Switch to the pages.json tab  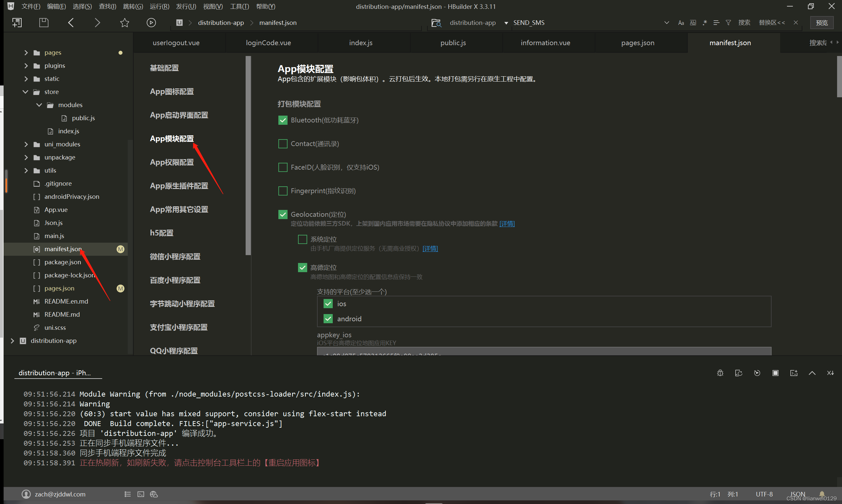point(638,43)
